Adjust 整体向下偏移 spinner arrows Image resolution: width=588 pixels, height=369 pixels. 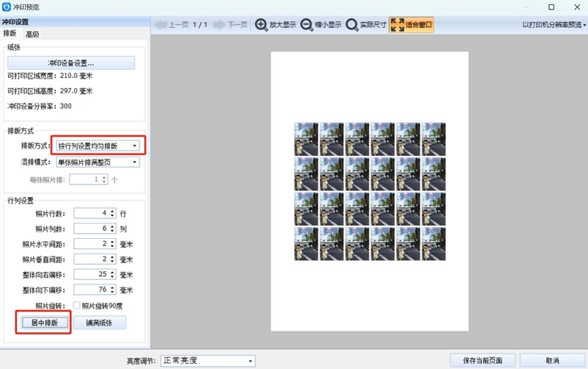pos(112,290)
